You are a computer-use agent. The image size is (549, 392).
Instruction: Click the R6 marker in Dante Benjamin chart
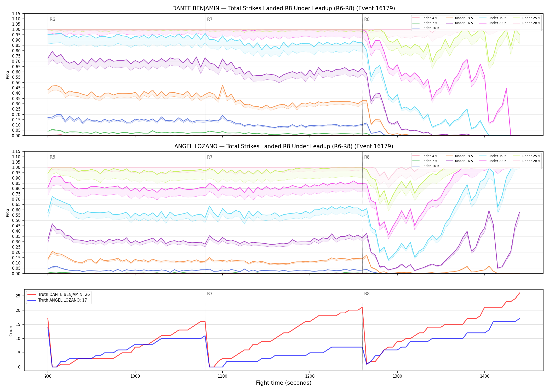coord(52,19)
